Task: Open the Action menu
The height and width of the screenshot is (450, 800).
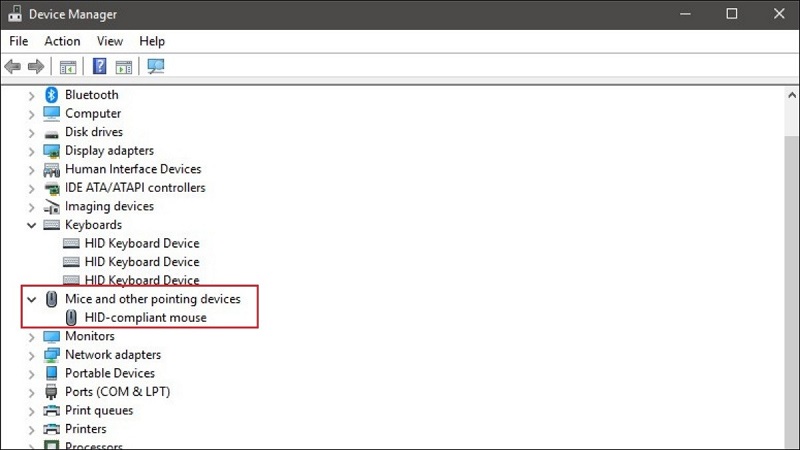Action: click(x=62, y=41)
